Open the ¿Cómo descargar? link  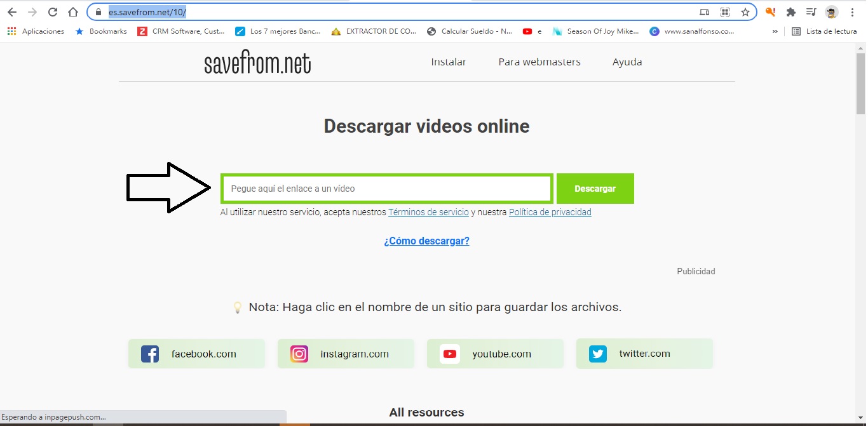427,241
